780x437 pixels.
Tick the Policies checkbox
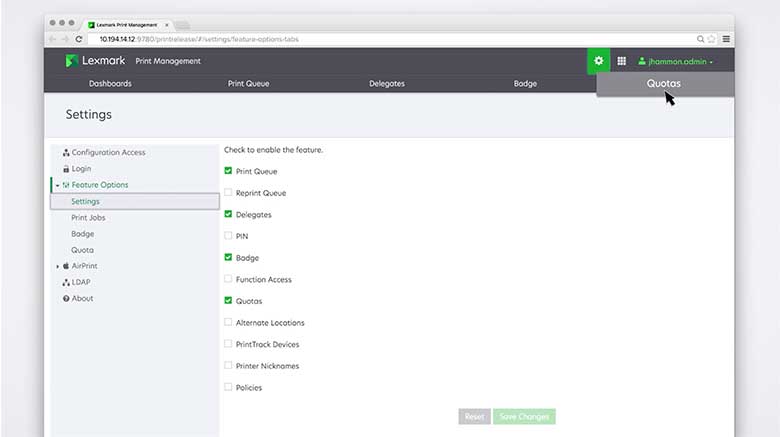(228, 387)
